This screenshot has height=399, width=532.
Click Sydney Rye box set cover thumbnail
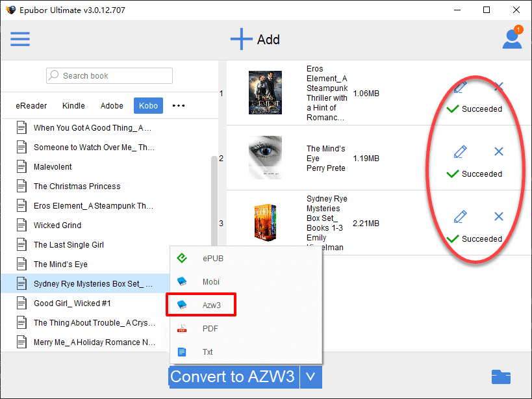coord(265,223)
